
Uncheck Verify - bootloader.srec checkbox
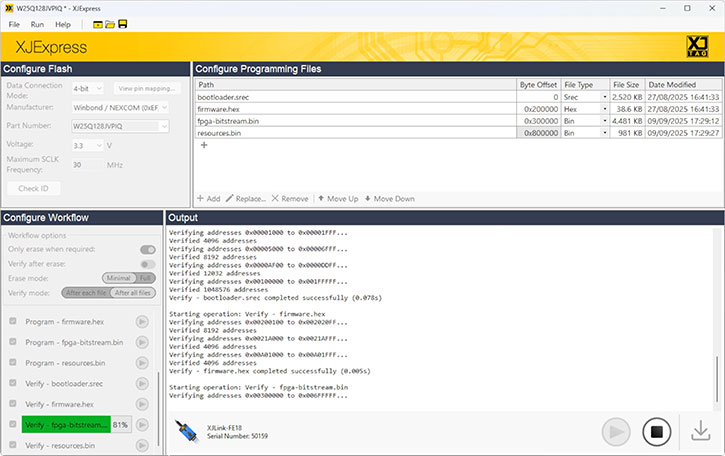coord(13,383)
